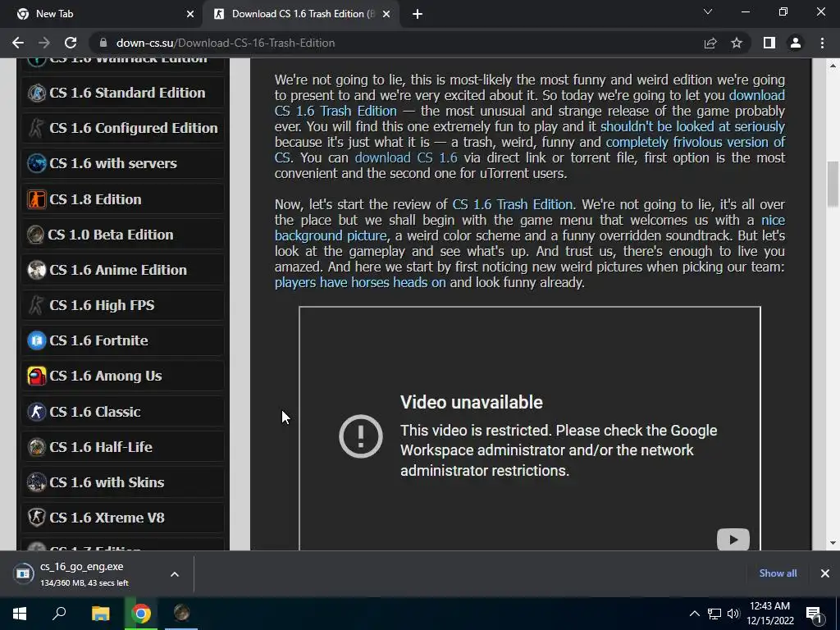840x630 pixels.
Task: Open the CS 1.6 Configured Edition page
Action: 134,128
